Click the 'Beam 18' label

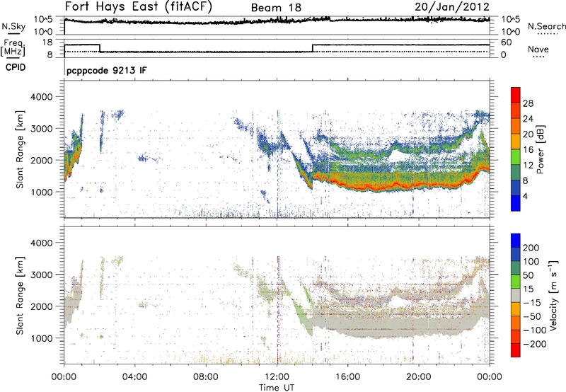tap(276, 8)
